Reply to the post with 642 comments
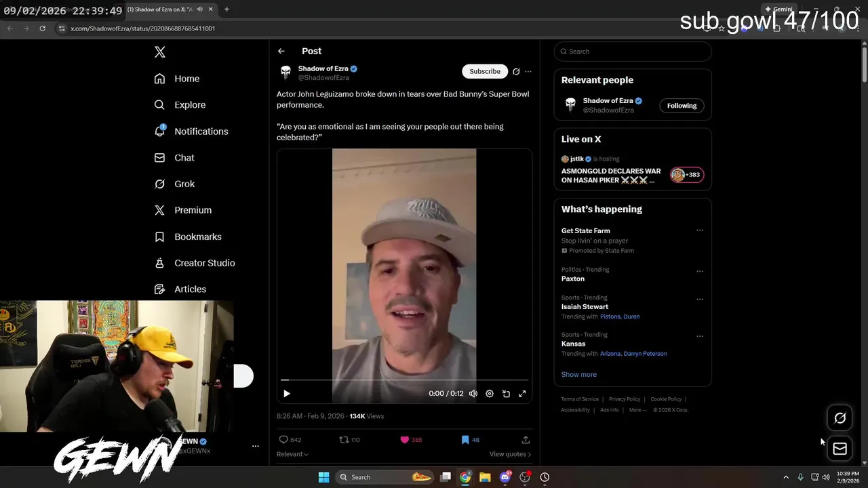 pyautogui.click(x=290, y=440)
